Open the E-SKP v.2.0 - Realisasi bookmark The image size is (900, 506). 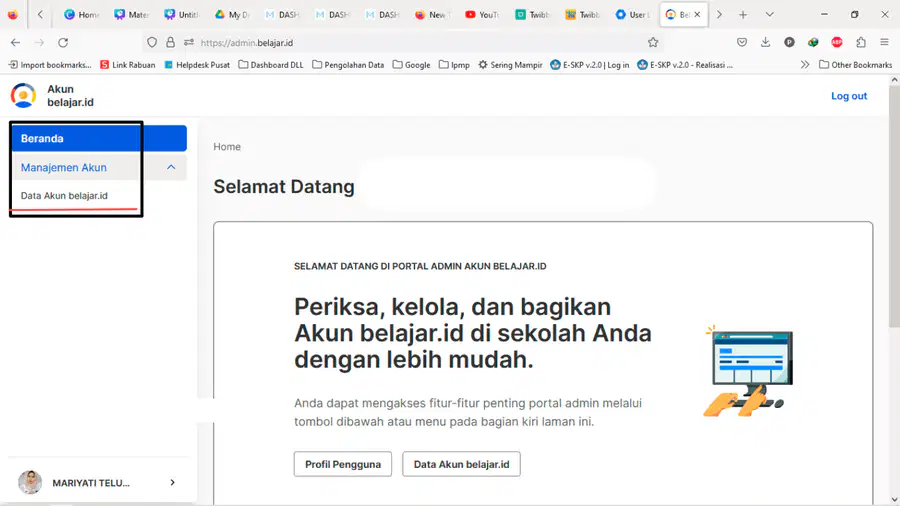685,65
